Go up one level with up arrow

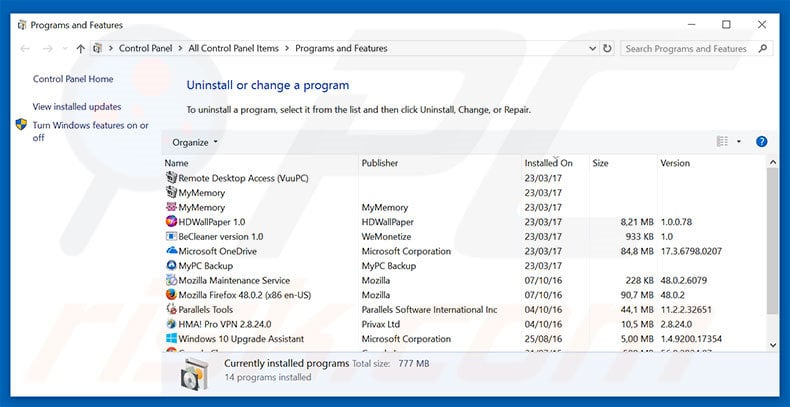(80, 49)
